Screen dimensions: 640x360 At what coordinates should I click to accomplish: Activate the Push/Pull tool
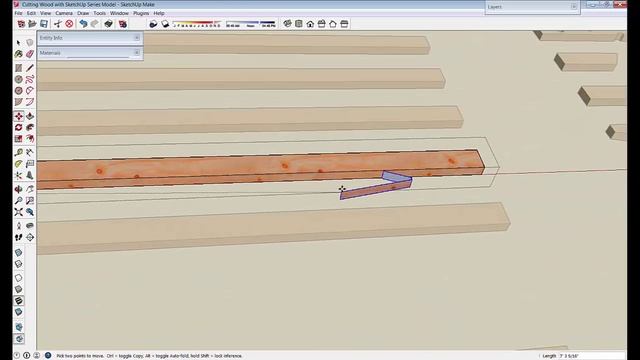[x=29, y=116]
